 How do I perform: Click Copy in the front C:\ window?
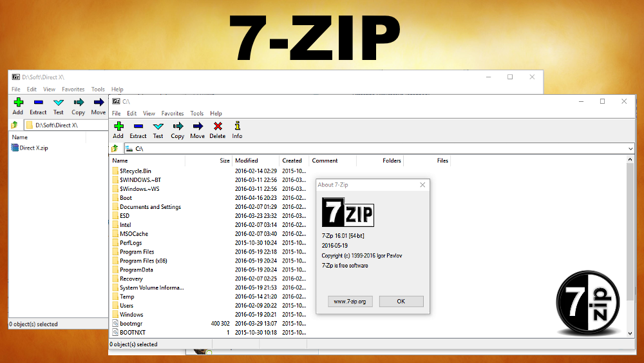click(178, 130)
